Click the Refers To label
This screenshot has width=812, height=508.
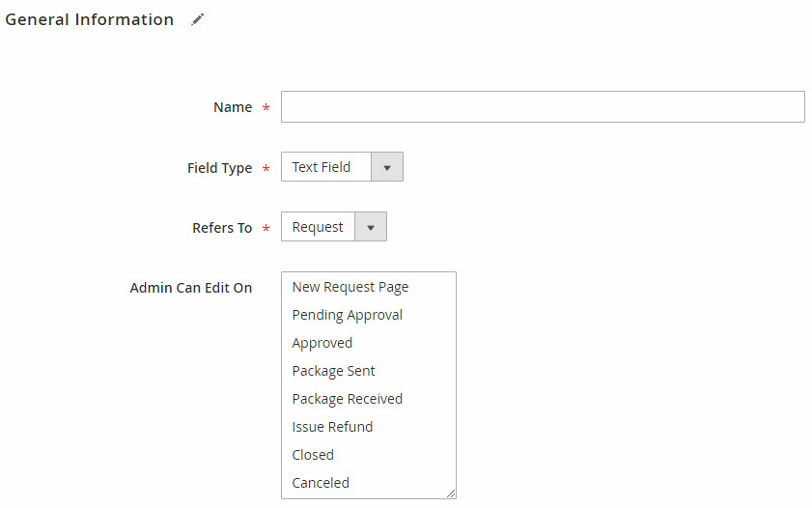[x=222, y=228]
